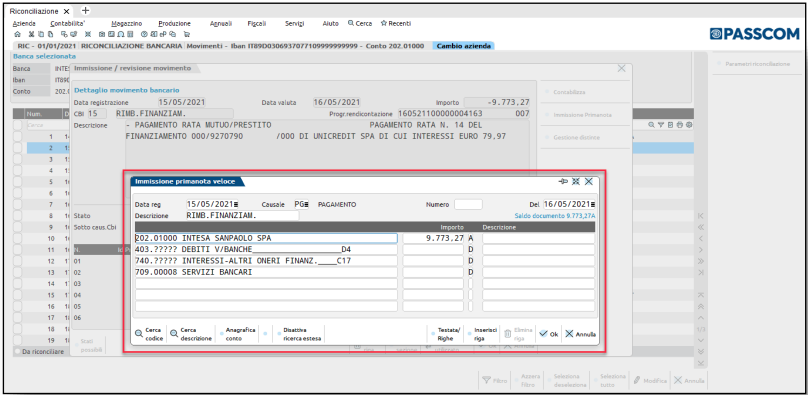Click the Cerca magnifier in the menu bar
This screenshot has height=395, width=808.
(351, 23)
